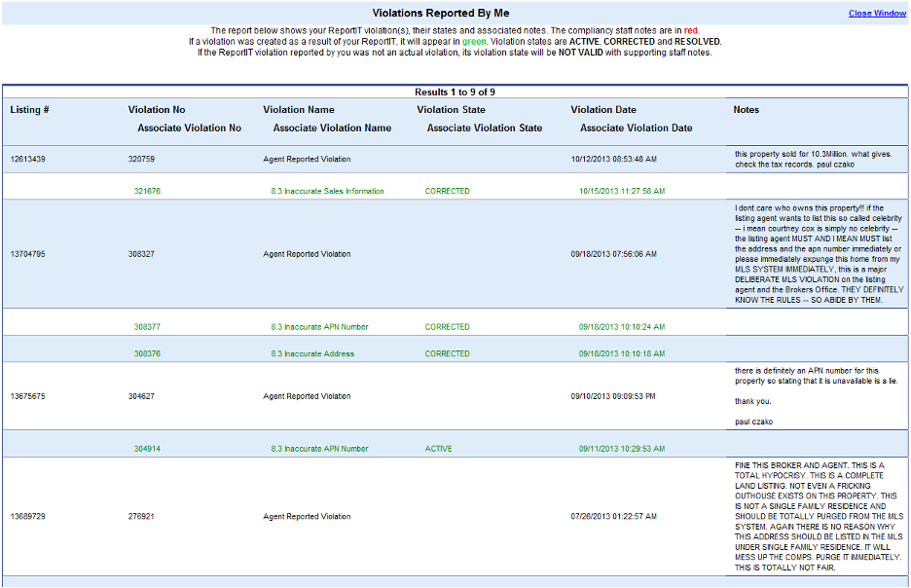The image size is (911, 588).
Task: Select listing number 13689729
Action: pyautogui.click(x=28, y=516)
